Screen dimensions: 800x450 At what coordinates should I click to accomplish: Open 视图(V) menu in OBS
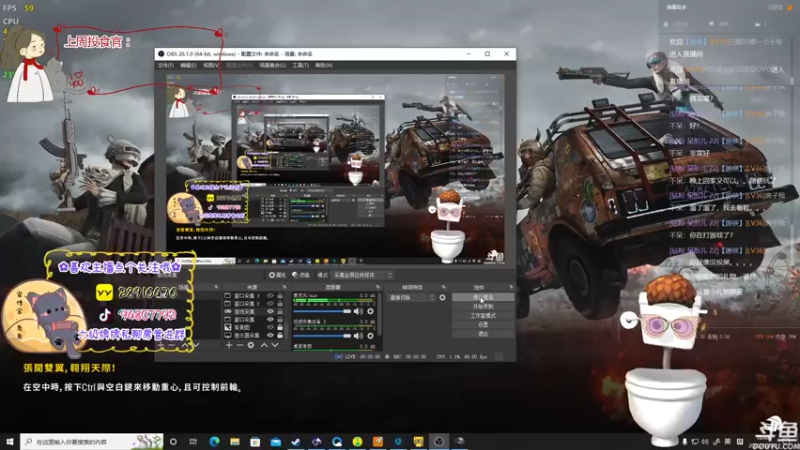(x=211, y=65)
